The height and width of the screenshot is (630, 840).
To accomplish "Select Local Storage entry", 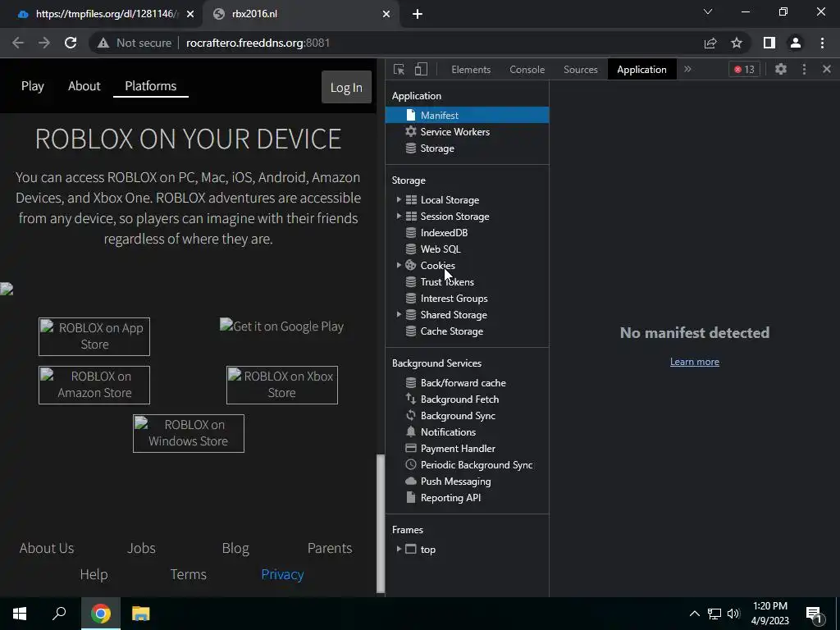I will (x=450, y=200).
